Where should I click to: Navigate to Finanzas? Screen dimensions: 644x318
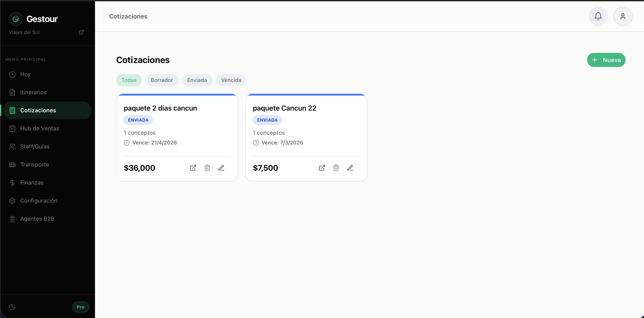coord(32,183)
